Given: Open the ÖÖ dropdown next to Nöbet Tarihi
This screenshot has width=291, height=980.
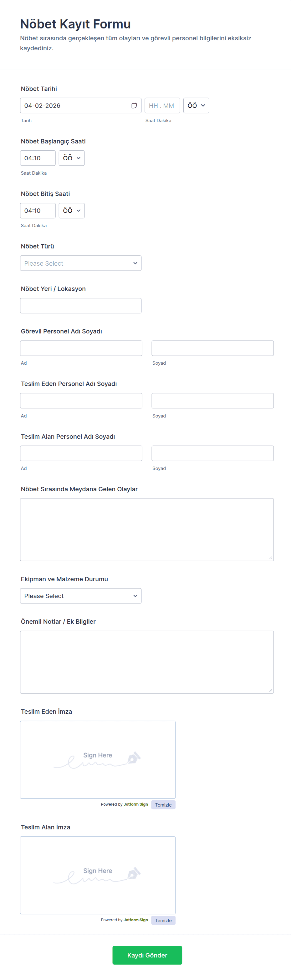Looking at the screenshot, I should [196, 105].
